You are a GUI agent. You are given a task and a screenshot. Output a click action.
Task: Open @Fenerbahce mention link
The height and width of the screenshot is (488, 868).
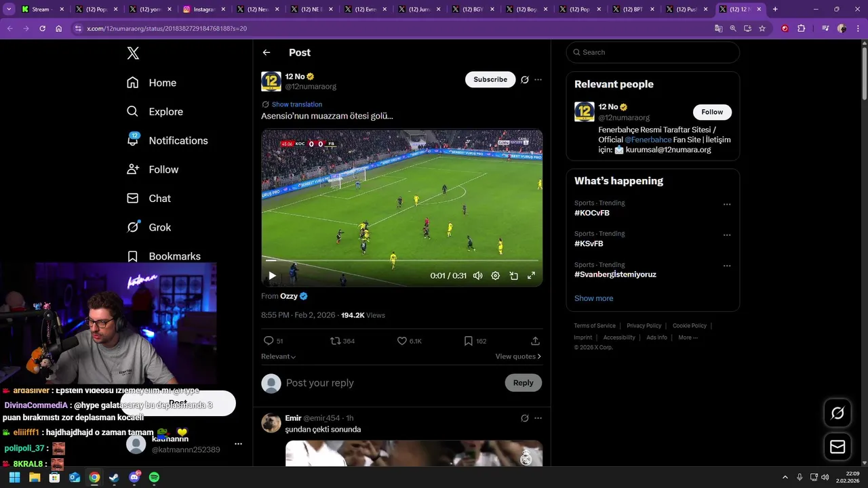648,140
